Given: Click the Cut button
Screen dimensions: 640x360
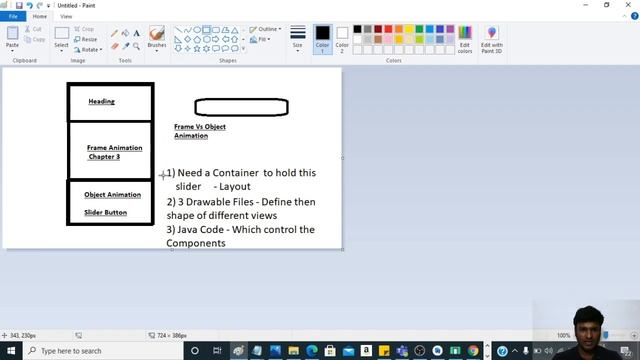Looking at the screenshot, I should point(33,29).
